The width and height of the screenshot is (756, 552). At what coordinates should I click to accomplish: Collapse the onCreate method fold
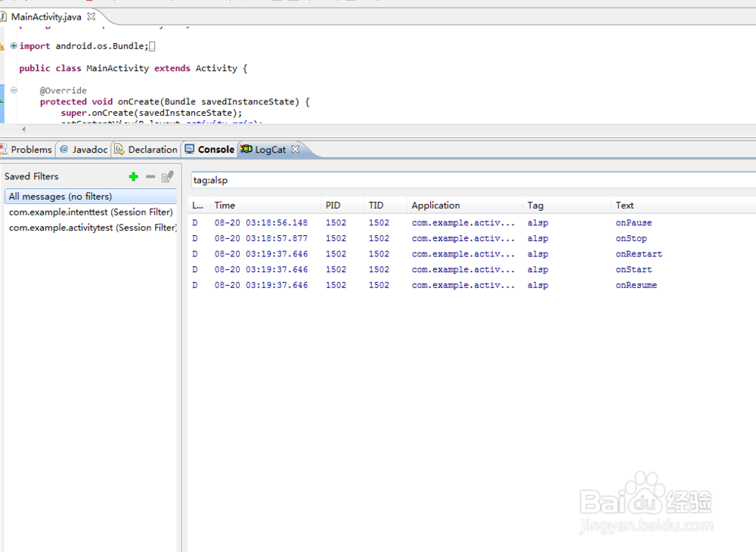pos(14,90)
